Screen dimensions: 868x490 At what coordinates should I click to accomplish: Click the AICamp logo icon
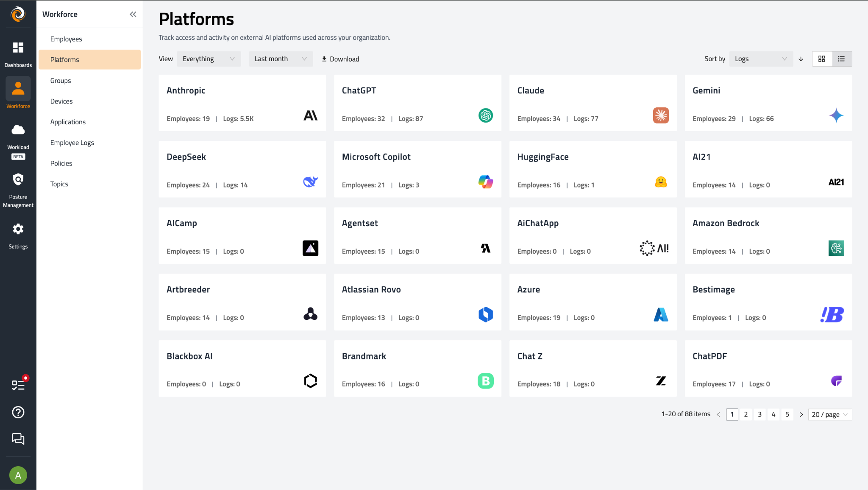point(311,248)
